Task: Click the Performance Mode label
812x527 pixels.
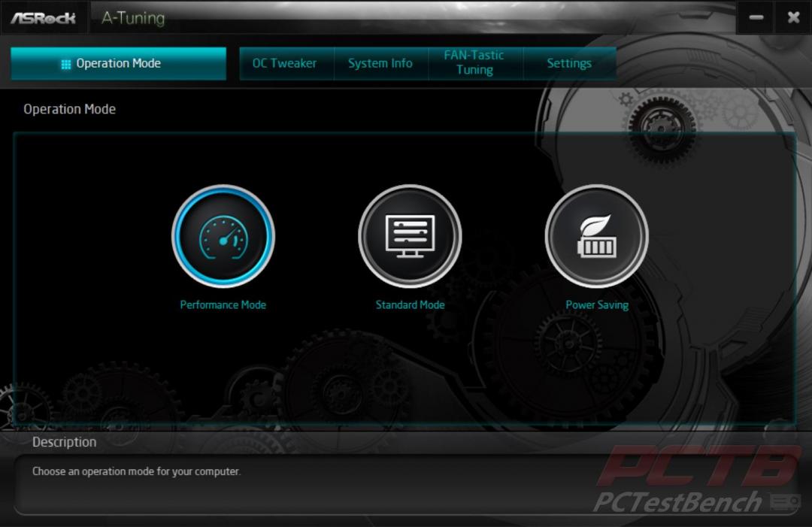Action: (223, 305)
